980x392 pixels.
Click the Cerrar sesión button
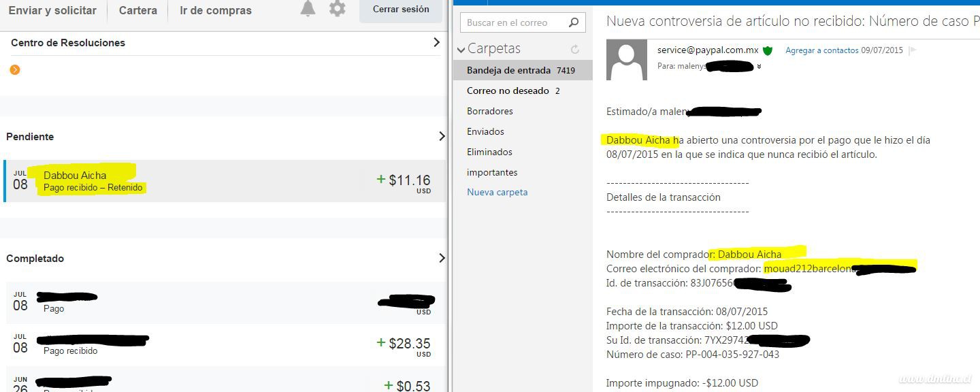tap(401, 10)
